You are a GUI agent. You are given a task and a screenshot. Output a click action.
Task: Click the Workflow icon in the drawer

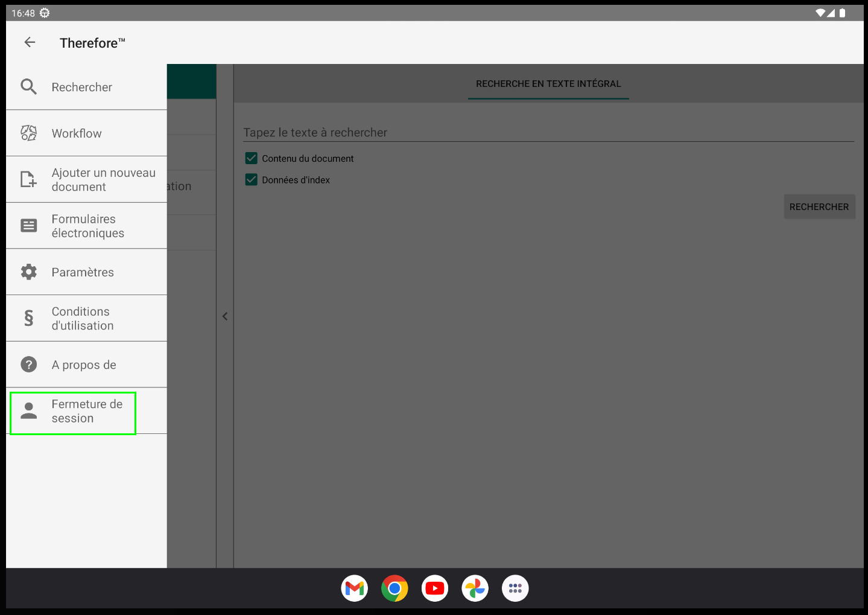click(x=28, y=133)
